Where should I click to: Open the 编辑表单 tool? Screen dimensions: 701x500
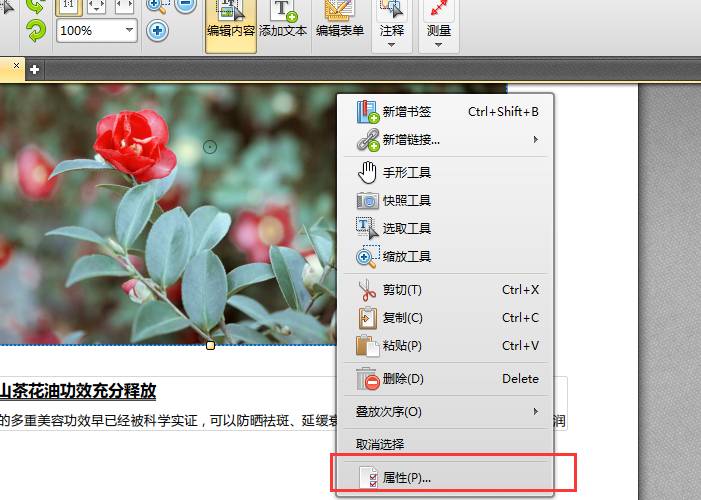pos(340,22)
